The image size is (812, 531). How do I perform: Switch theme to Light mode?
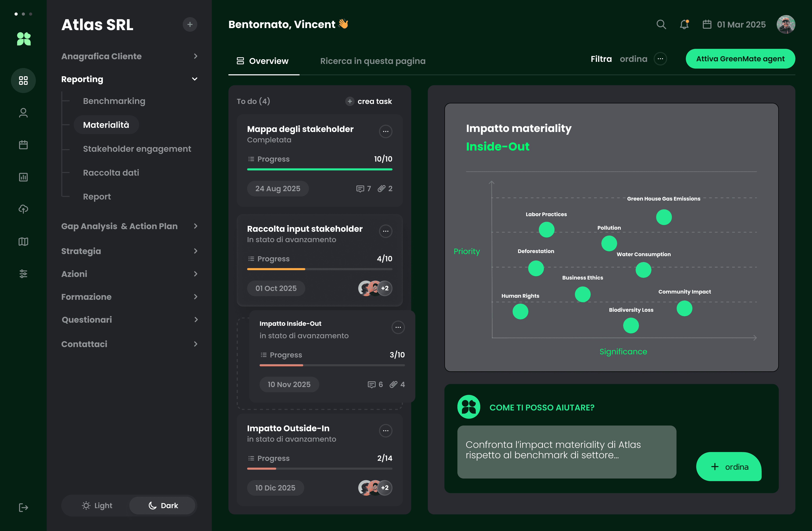click(97, 505)
